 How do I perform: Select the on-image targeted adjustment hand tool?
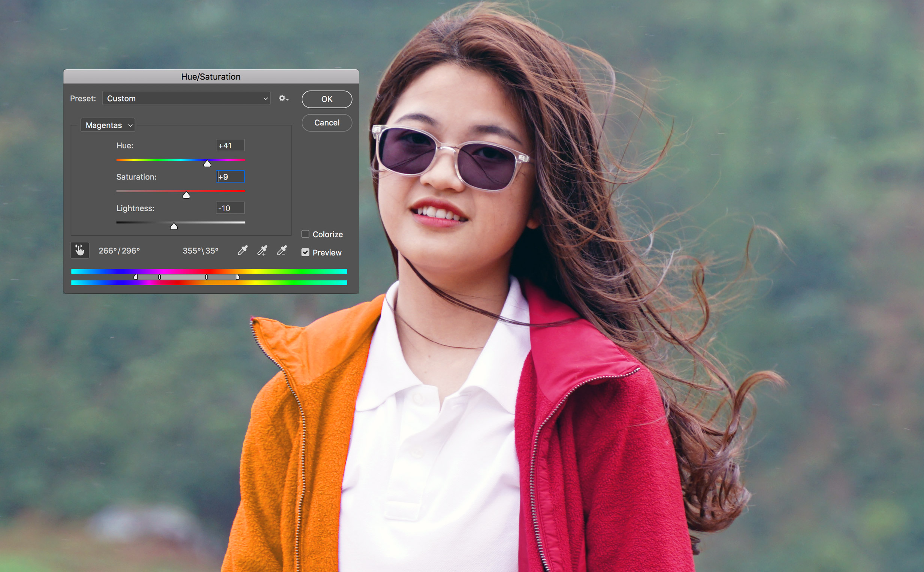coord(80,250)
